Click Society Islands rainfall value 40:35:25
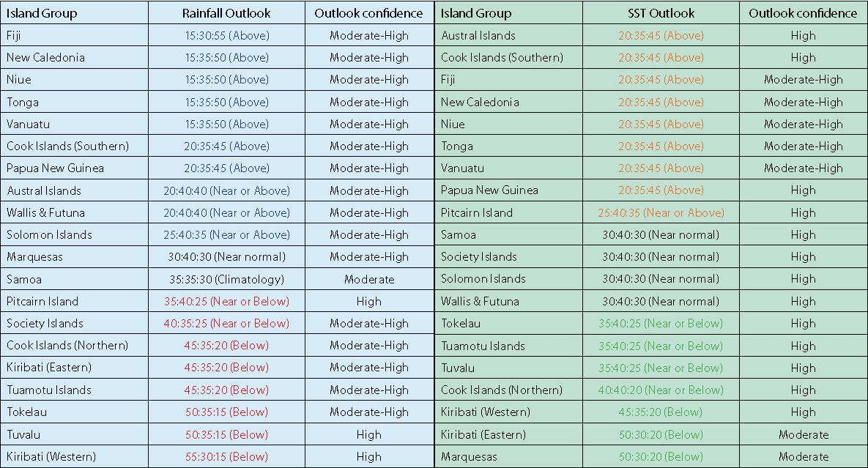The width and height of the screenshot is (868, 468). (x=226, y=323)
